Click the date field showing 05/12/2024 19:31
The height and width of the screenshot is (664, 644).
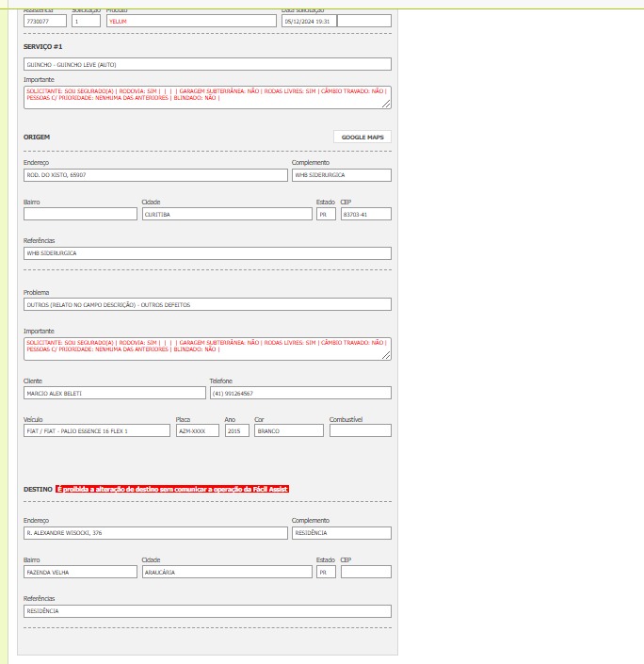pyautogui.click(x=307, y=21)
